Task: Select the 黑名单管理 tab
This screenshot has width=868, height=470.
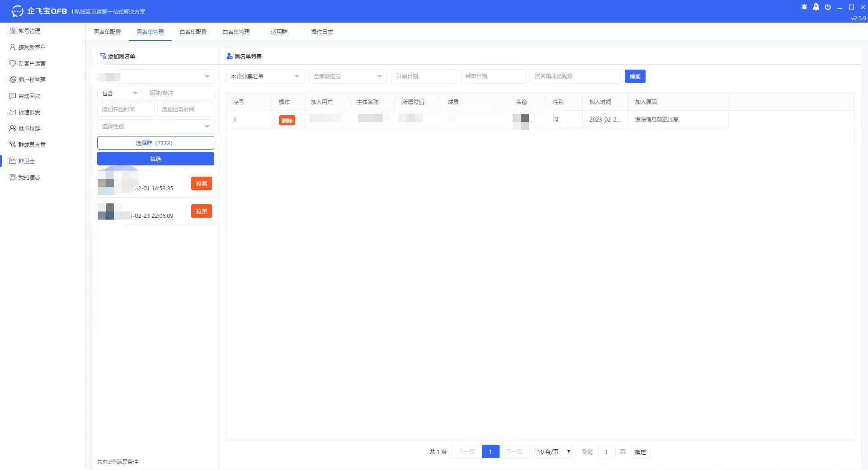Action: [150, 32]
